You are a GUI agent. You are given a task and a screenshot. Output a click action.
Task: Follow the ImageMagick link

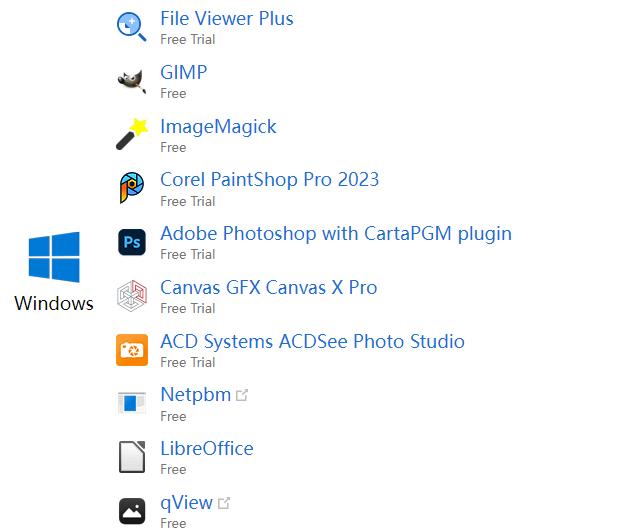(218, 126)
